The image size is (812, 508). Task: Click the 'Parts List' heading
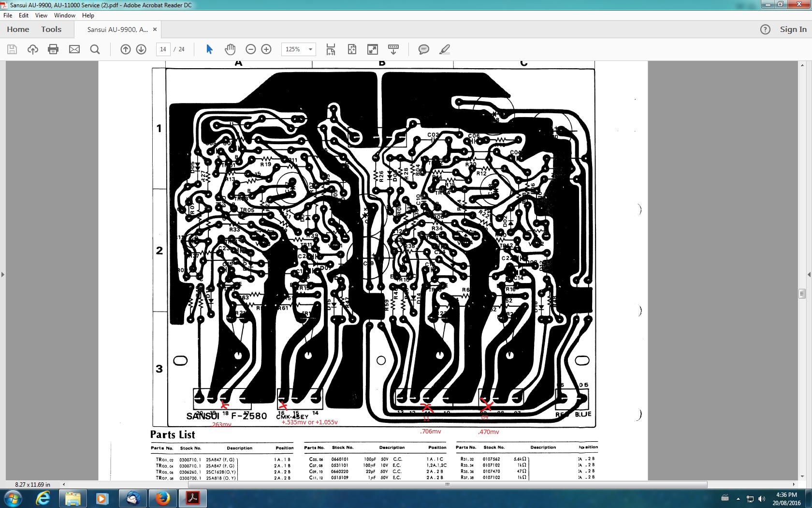pyautogui.click(x=173, y=434)
